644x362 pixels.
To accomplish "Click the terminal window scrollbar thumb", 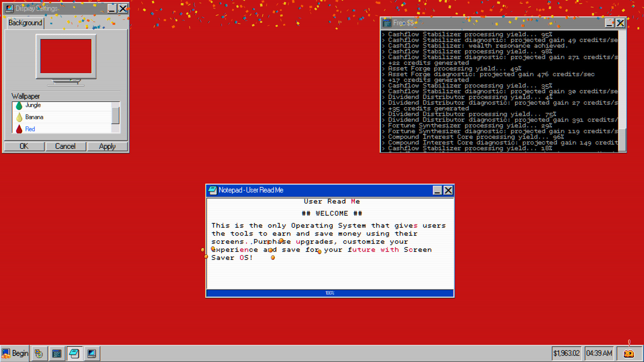I will pyautogui.click(x=622, y=140).
